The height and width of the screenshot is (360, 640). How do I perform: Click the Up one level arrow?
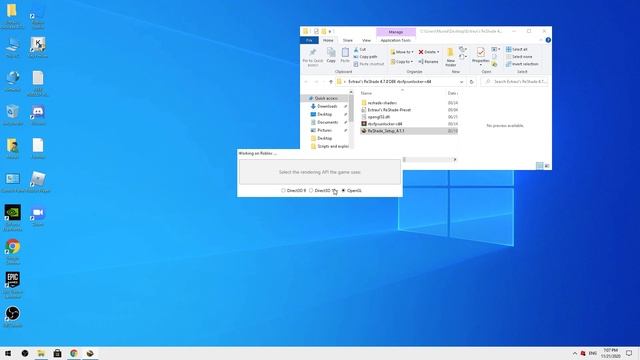point(331,82)
